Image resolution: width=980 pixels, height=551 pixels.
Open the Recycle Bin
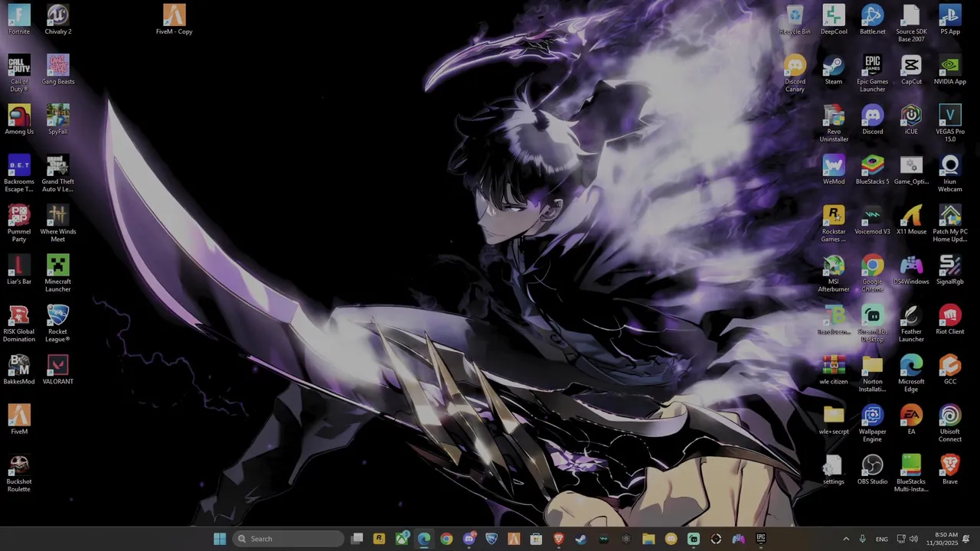click(795, 20)
